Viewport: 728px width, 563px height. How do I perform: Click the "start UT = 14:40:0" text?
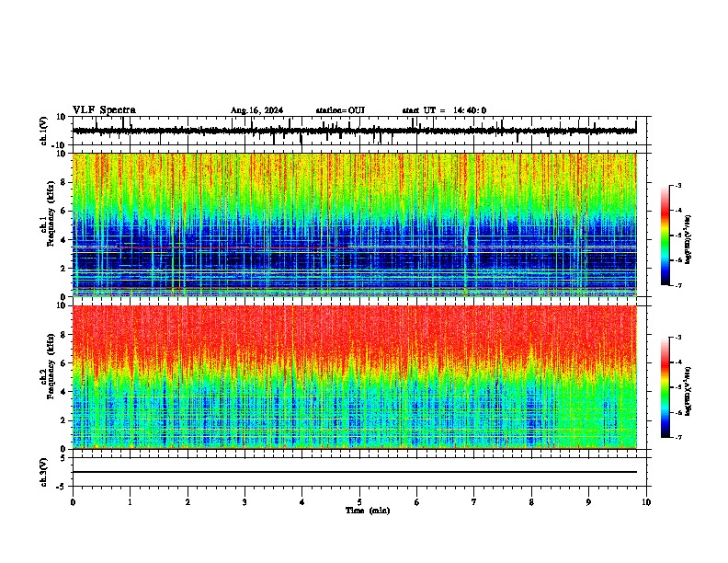tap(444, 110)
